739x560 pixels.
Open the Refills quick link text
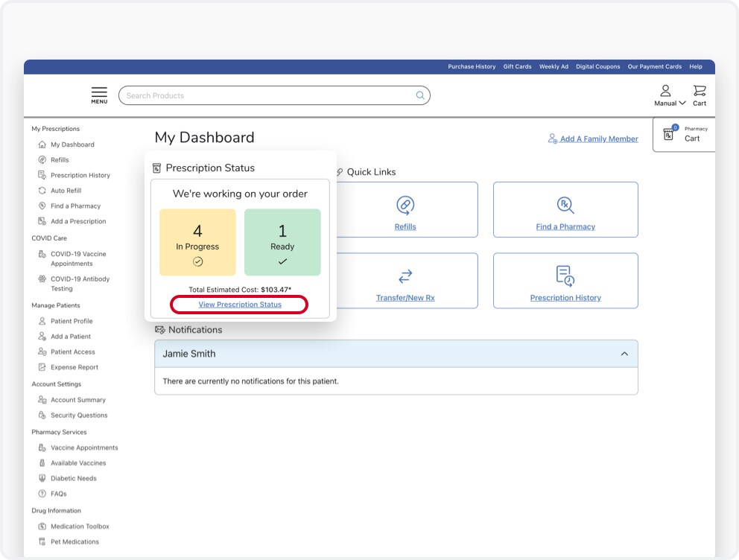tap(405, 227)
